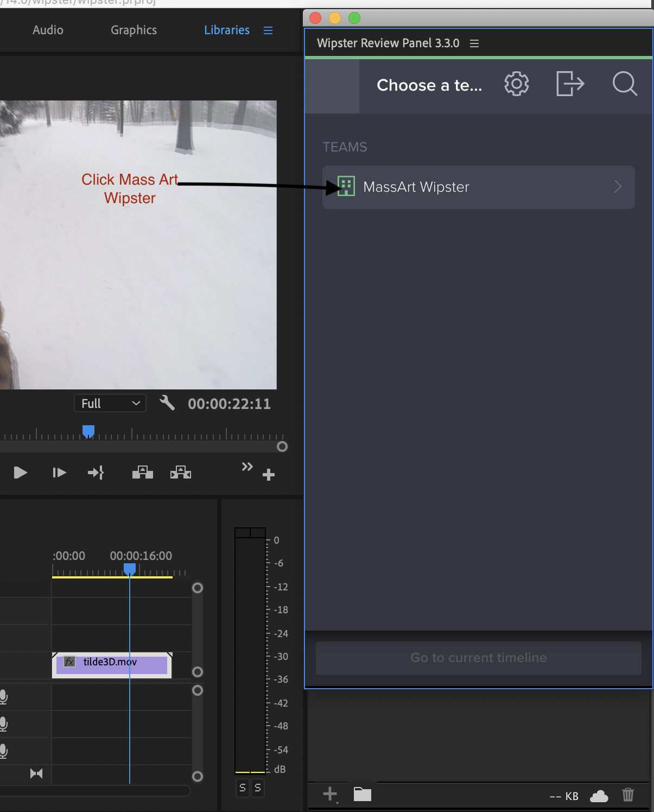This screenshot has width=654, height=812.
Task: Toggle left channel solo button under meter
Action: (243, 788)
